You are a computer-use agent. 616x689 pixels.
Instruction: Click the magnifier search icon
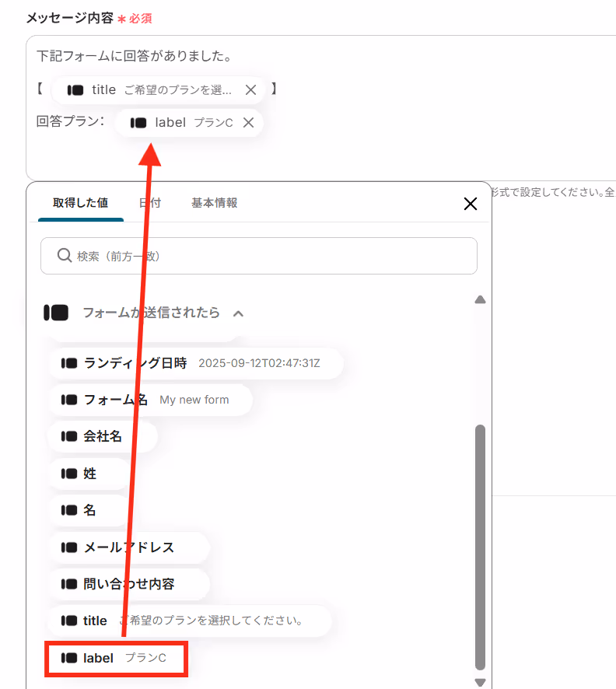(x=65, y=255)
